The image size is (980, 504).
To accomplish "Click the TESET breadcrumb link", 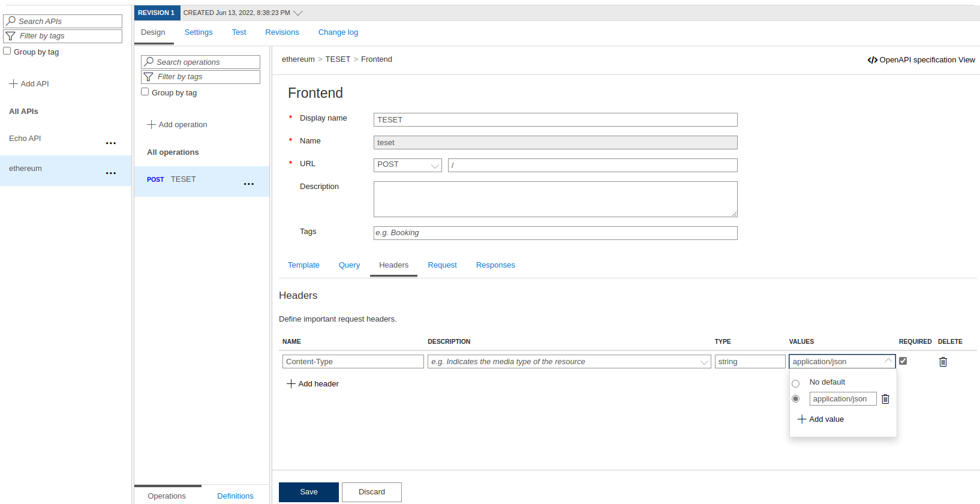I will click(338, 59).
